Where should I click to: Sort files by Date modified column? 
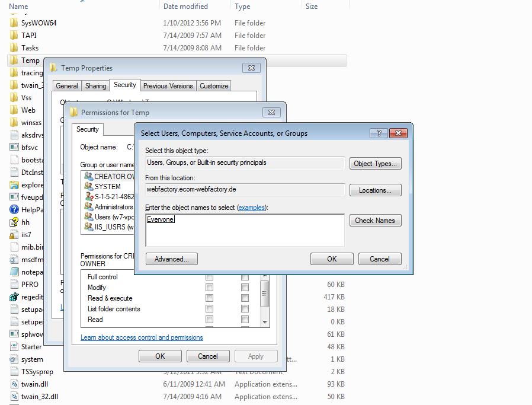click(x=185, y=7)
